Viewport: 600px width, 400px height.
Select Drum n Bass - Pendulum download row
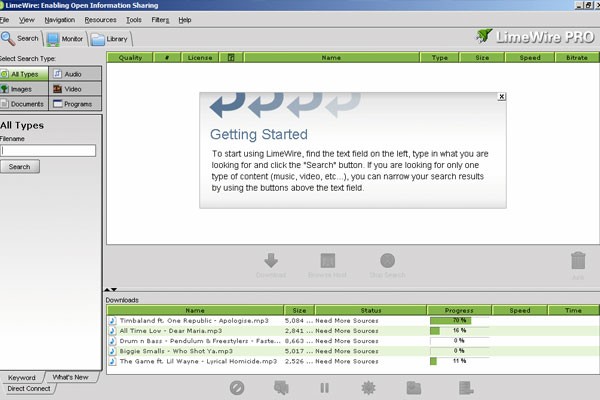(353, 341)
